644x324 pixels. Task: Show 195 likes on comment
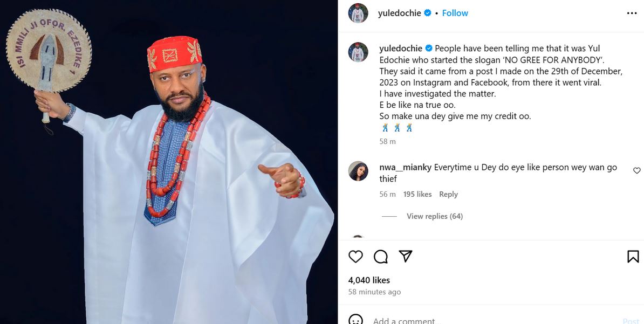[417, 194]
